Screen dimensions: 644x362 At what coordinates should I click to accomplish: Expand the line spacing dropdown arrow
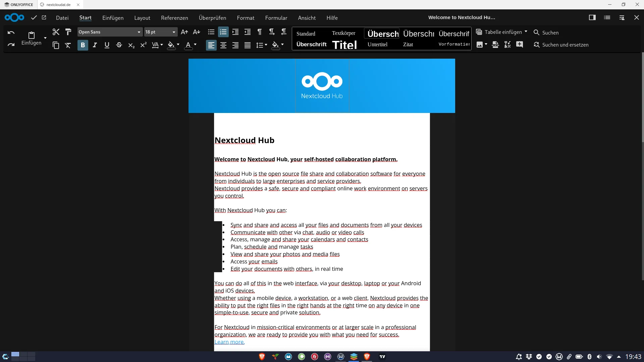[266, 45]
